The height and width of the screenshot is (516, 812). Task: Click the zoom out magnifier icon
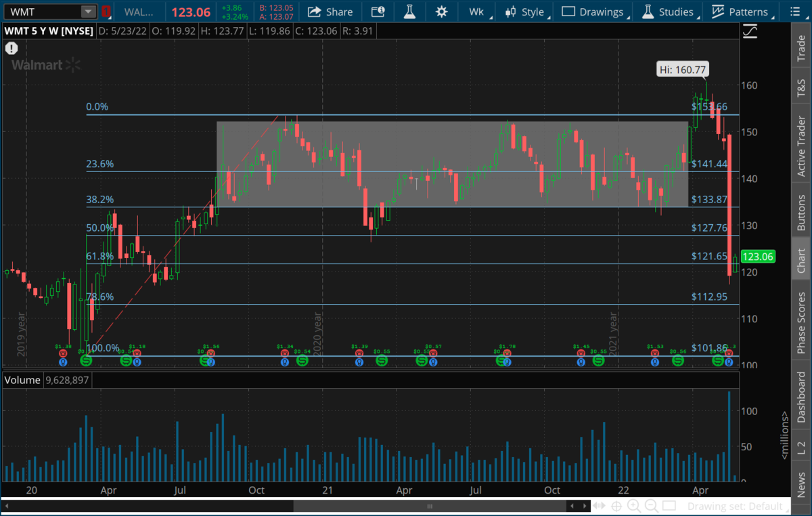coord(652,506)
